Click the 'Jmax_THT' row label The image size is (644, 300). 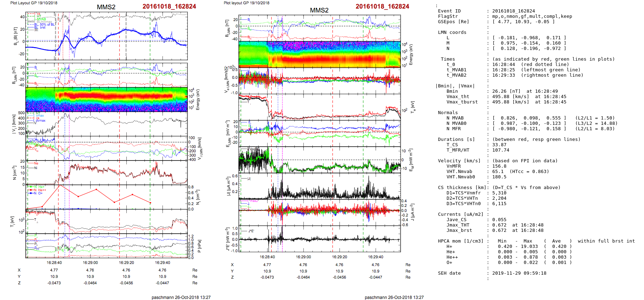tap(458, 225)
